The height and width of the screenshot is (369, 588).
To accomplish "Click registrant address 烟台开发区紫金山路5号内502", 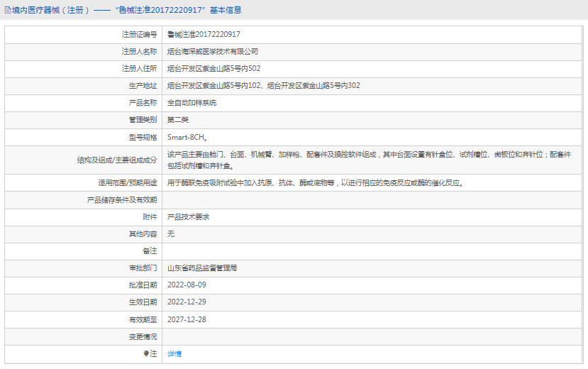I will coord(213,69).
